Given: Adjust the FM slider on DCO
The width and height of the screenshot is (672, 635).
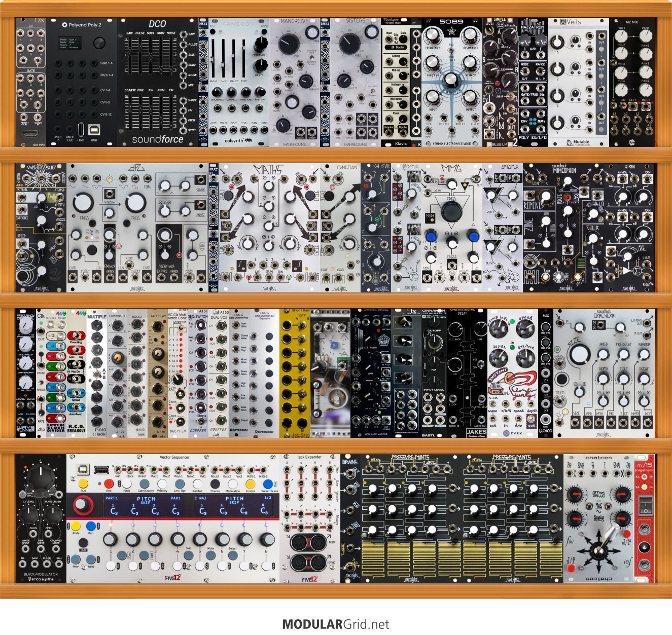Looking at the screenshot, I should [171, 113].
